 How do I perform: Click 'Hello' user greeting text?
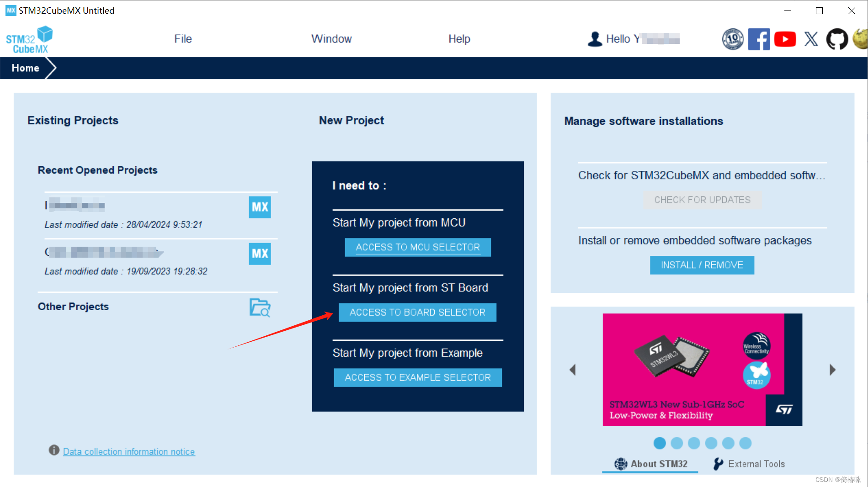618,39
